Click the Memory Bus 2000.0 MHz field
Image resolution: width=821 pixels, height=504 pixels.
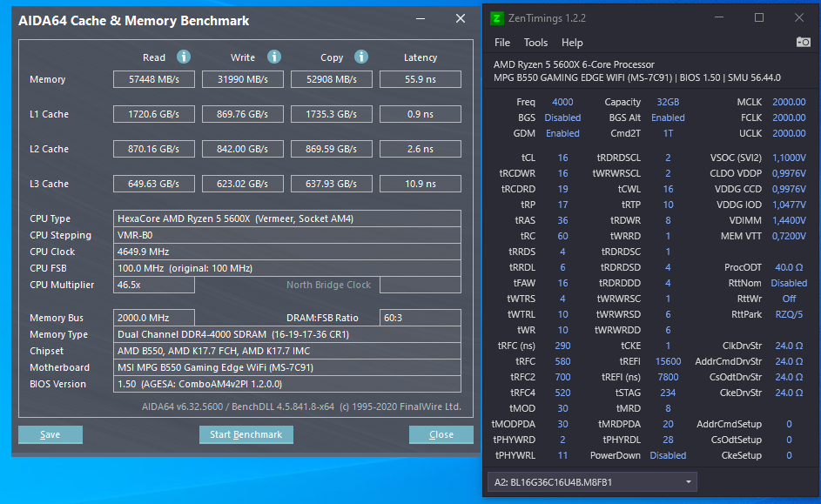click(154, 318)
